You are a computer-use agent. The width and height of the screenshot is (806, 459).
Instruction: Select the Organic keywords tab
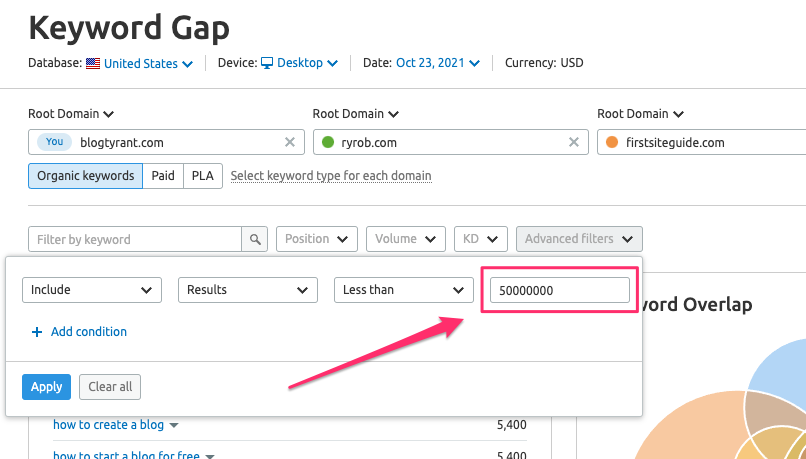(x=85, y=176)
